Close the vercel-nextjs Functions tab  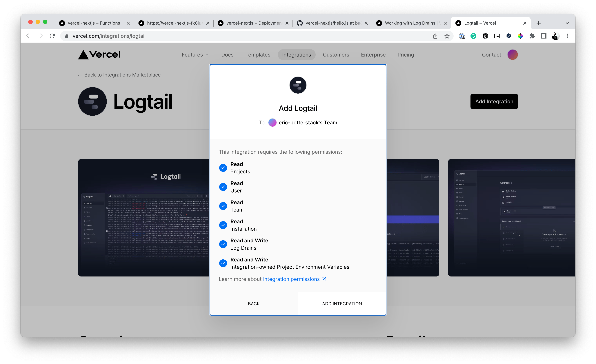(x=128, y=23)
